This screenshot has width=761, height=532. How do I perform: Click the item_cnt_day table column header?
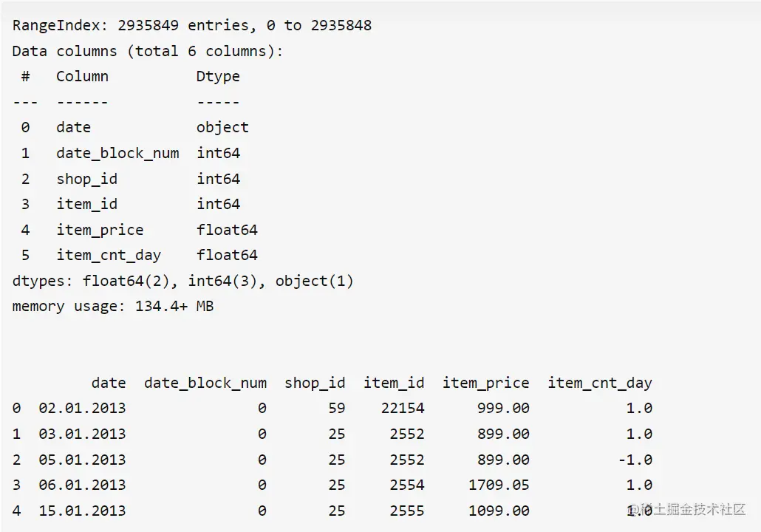coord(599,383)
